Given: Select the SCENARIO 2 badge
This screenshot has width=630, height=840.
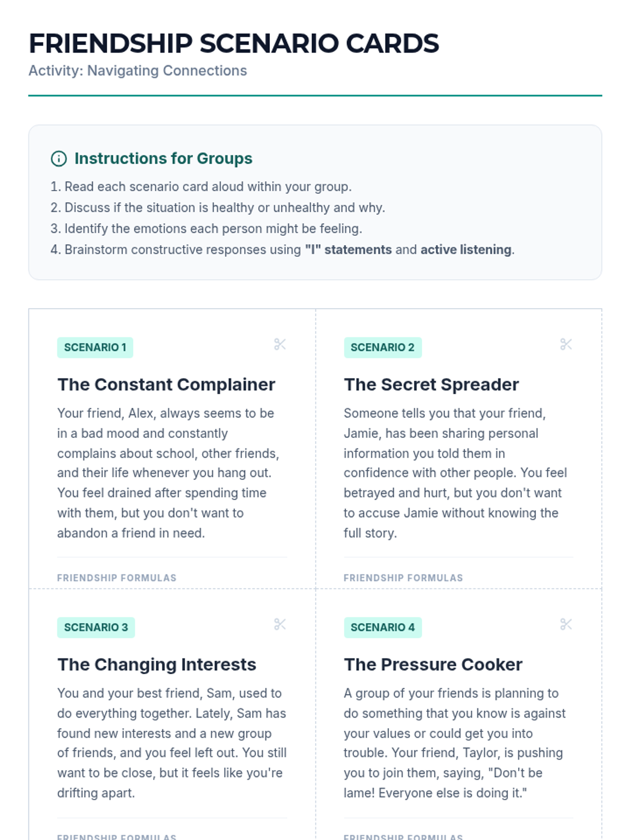Looking at the screenshot, I should (x=383, y=348).
